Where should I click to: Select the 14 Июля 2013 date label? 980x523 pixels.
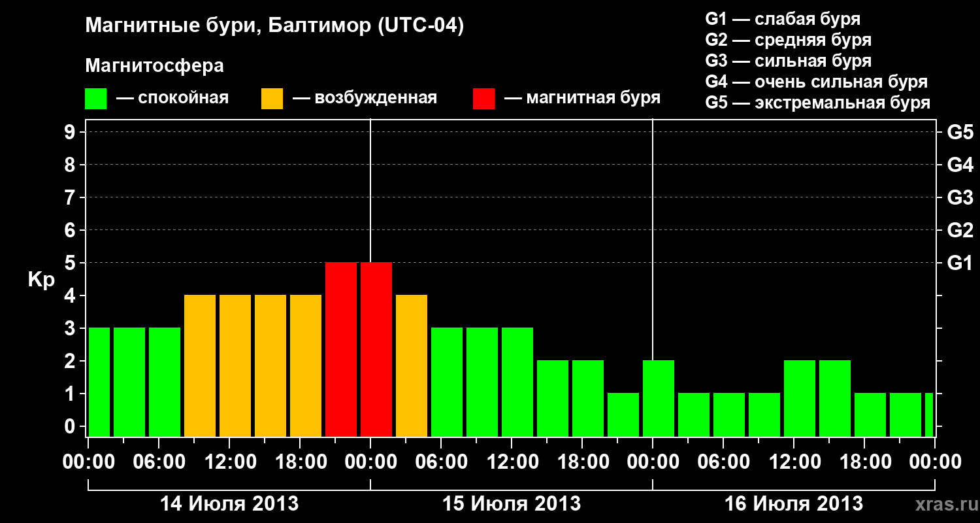point(229,504)
